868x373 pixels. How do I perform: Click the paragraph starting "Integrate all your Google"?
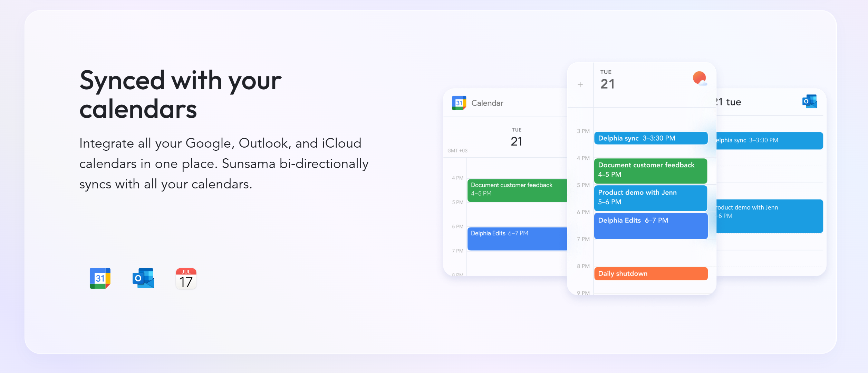coord(224,164)
